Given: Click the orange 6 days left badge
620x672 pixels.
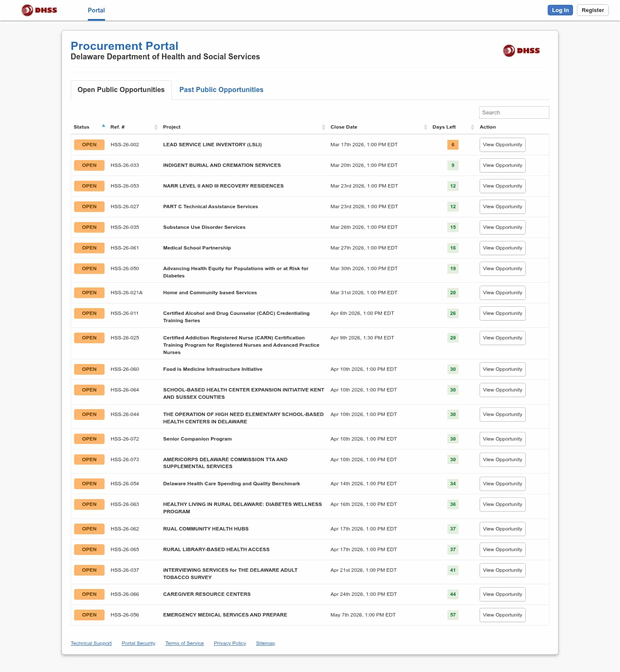Looking at the screenshot, I should [453, 145].
